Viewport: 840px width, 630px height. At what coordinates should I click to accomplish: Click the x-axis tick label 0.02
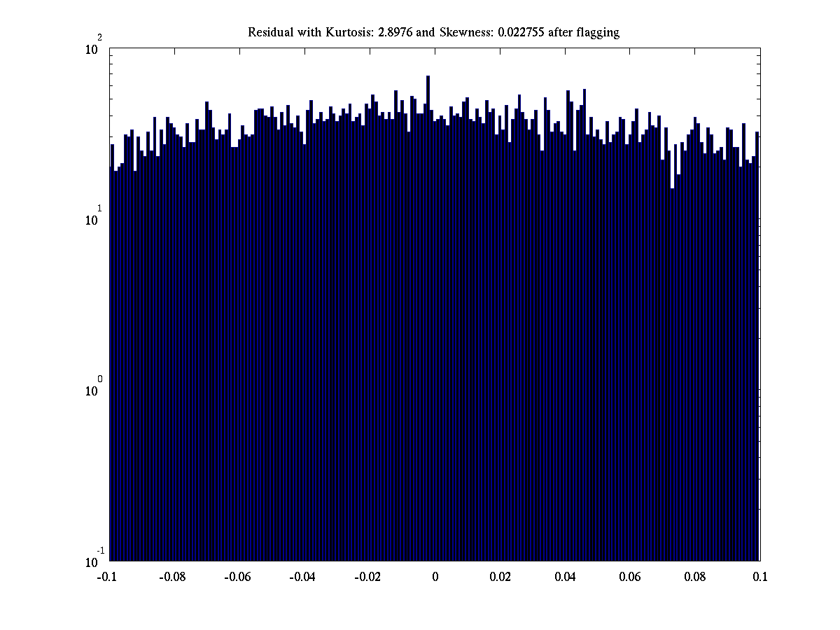tap(500, 577)
